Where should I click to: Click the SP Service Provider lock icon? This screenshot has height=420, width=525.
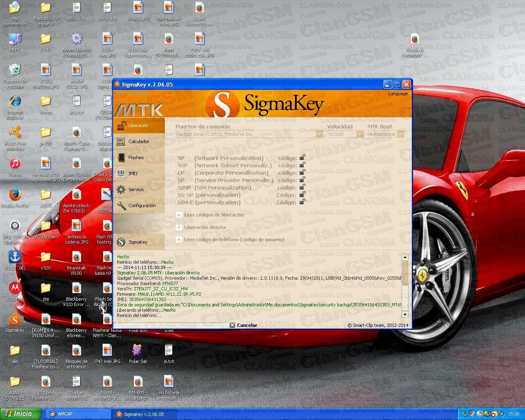[x=302, y=180]
